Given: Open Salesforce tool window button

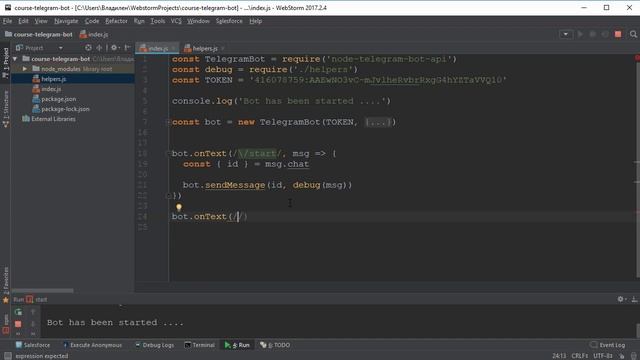Looking at the screenshot, I should (x=33, y=345).
